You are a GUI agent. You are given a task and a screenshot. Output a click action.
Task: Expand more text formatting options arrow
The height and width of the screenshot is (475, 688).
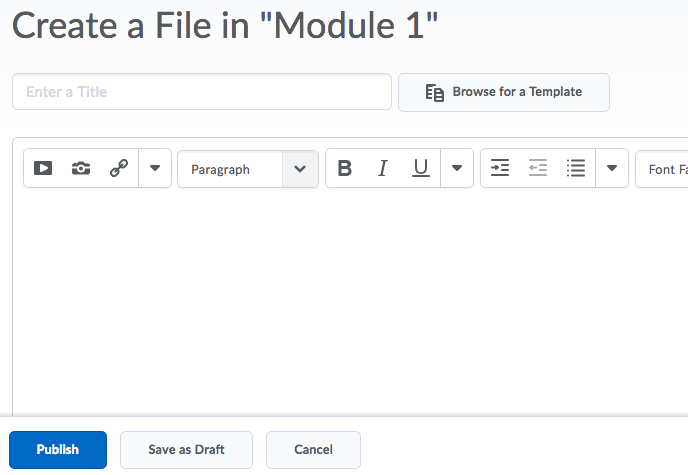click(x=456, y=169)
